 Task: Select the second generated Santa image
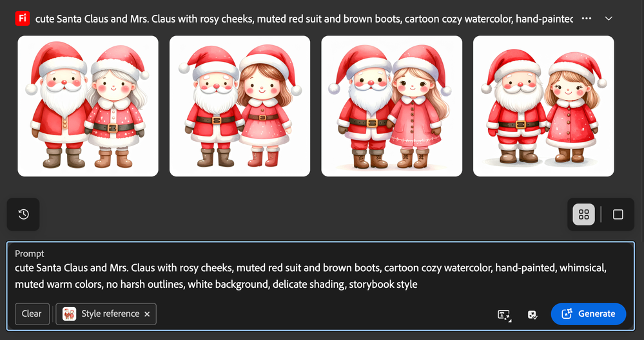pyautogui.click(x=240, y=106)
